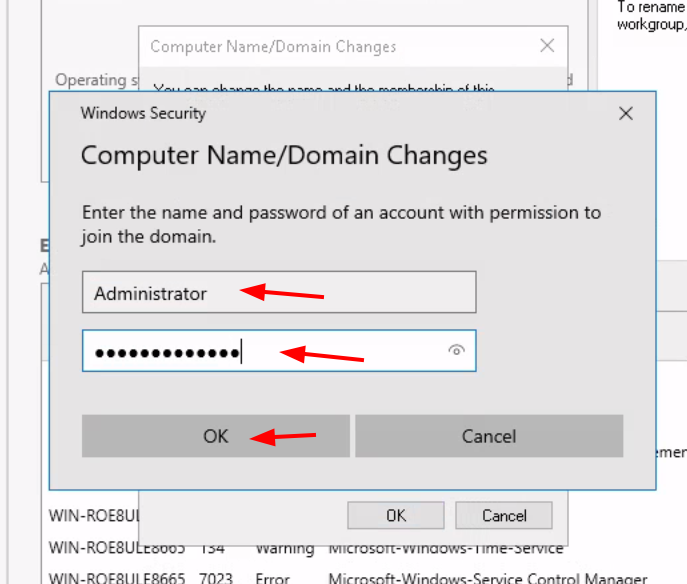This screenshot has height=584, width=687.
Task: Confirm credentials with the large OK button
Action: click(x=216, y=436)
